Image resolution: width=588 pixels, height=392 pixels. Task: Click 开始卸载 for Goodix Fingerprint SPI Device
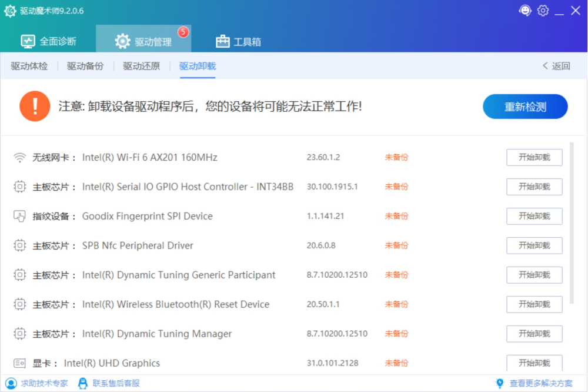pos(534,216)
